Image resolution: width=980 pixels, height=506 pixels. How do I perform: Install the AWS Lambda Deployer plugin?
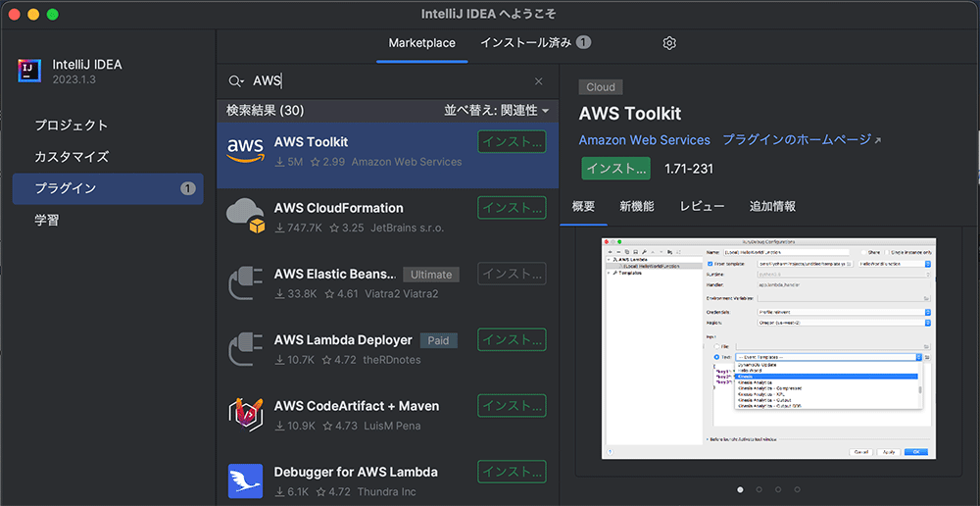pyautogui.click(x=512, y=339)
